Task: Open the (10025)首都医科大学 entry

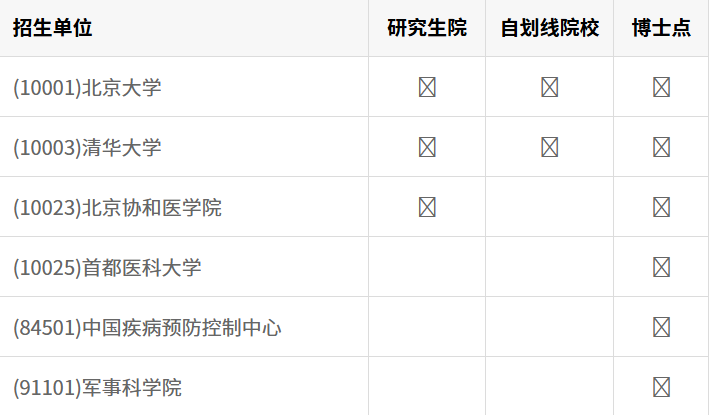Action: click(107, 267)
